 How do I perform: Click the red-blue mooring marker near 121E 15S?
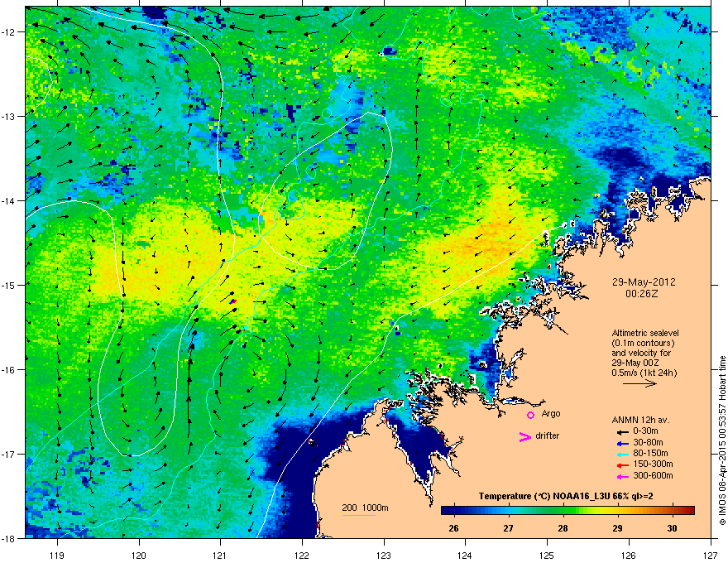[x=233, y=302]
